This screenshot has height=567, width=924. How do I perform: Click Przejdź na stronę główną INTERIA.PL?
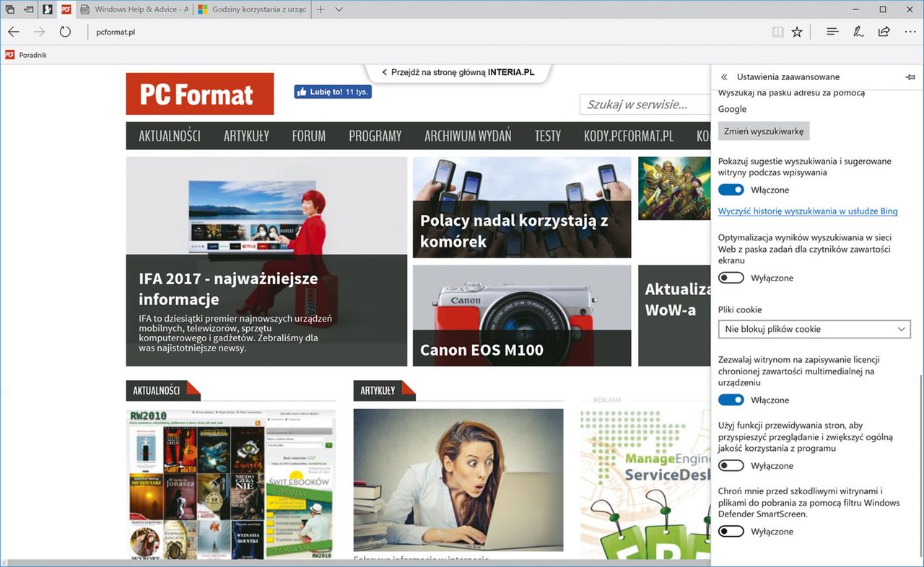coord(458,73)
